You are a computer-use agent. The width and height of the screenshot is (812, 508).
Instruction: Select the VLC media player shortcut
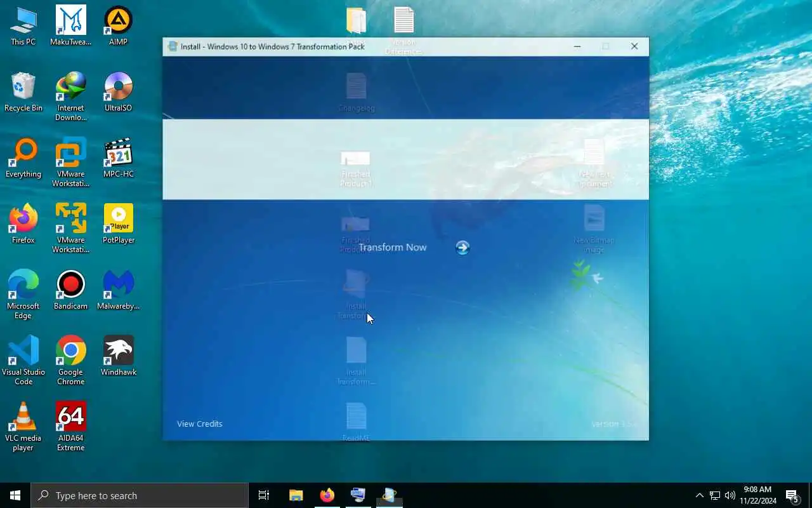click(x=23, y=427)
